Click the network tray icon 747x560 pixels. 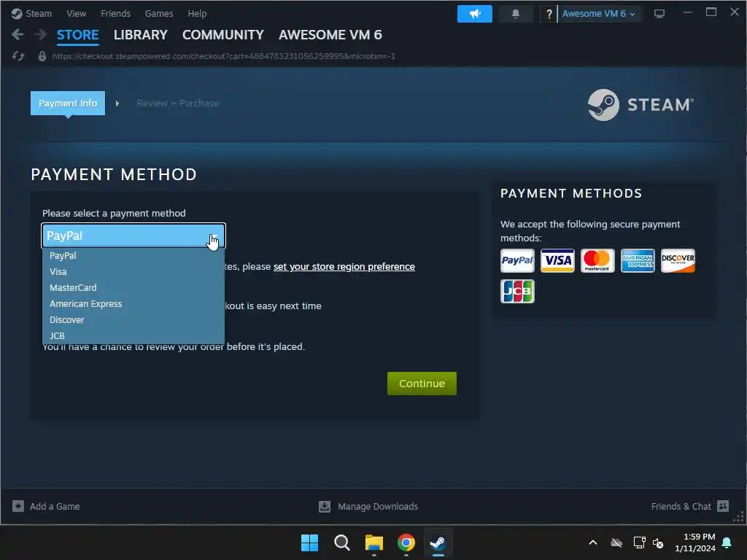tap(639, 542)
